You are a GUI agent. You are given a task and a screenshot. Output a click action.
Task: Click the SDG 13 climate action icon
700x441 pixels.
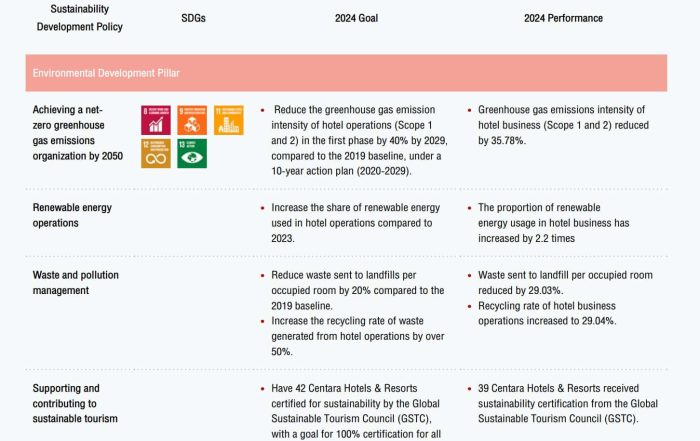click(192, 153)
